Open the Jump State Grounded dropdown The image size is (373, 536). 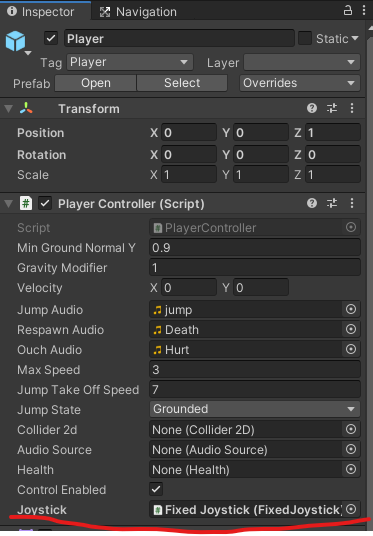[255, 409]
